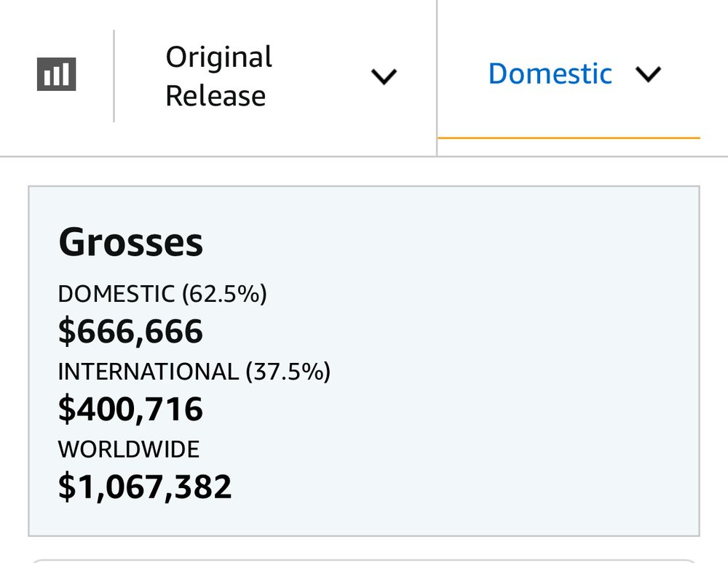This screenshot has height=563, width=728.
Task: Click the vertical divider beside the chart icon
Action: pos(114,76)
